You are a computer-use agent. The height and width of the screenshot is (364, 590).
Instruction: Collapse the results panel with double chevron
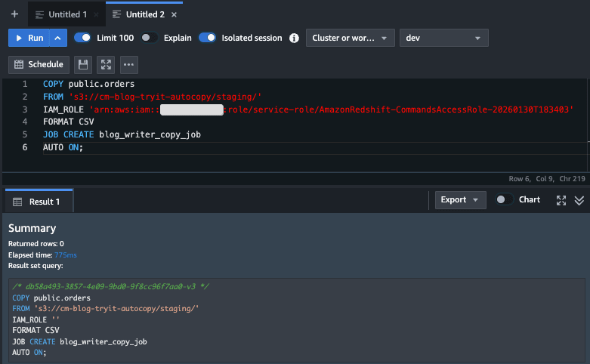pyautogui.click(x=579, y=200)
